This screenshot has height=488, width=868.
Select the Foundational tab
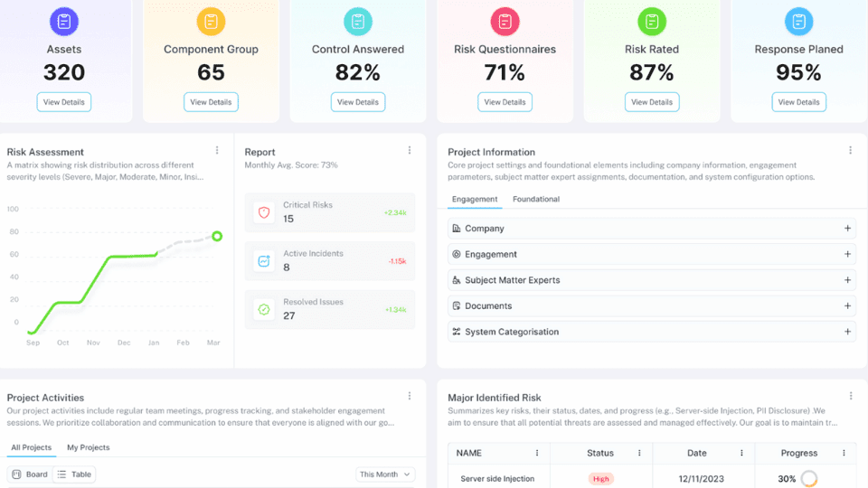(x=536, y=199)
